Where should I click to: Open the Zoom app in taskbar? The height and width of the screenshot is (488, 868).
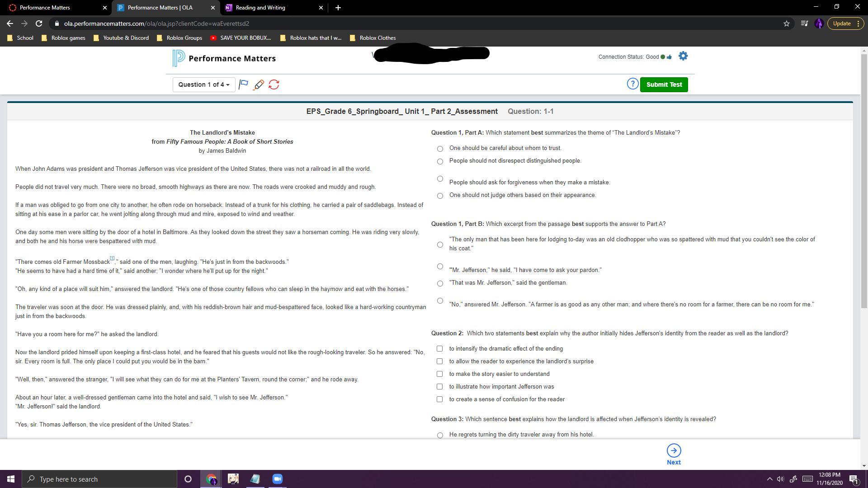pyautogui.click(x=278, y=479)
